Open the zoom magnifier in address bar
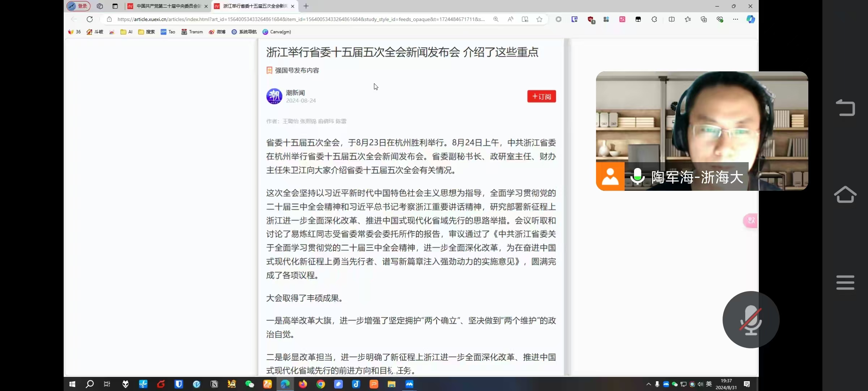Image resolution: width=868 pixels, height=391 pixels. pos(496,19)
